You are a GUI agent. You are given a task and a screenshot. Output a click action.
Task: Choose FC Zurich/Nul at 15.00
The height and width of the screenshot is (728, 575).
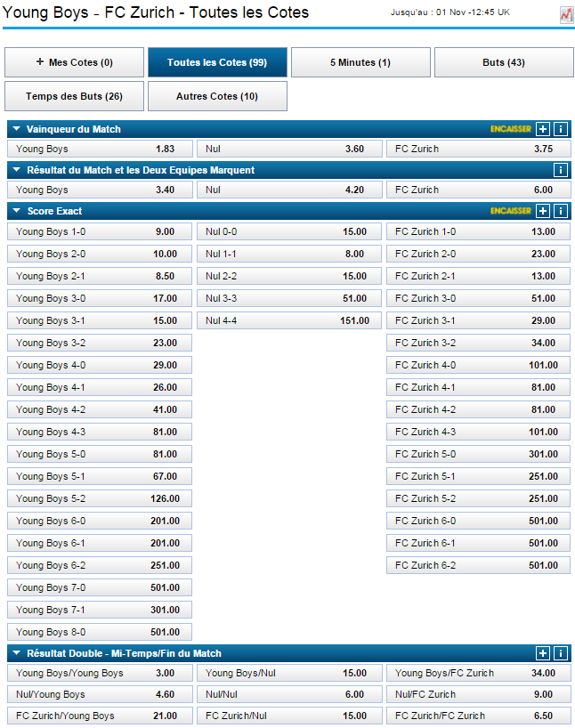click(289, 716)
